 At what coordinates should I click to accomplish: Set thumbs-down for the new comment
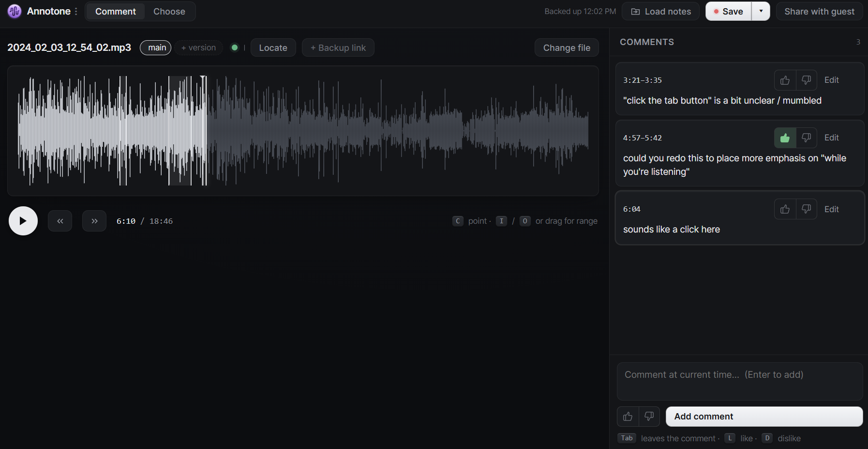coord(649,417)
